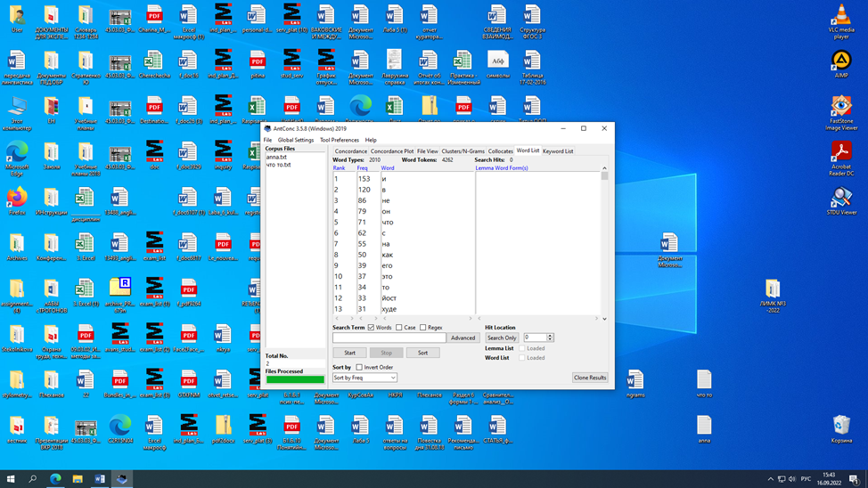The width and height of the screenshot is (868, 488).
Task: Uncheck the Words checkbox
Action: [x=372, y=328]
